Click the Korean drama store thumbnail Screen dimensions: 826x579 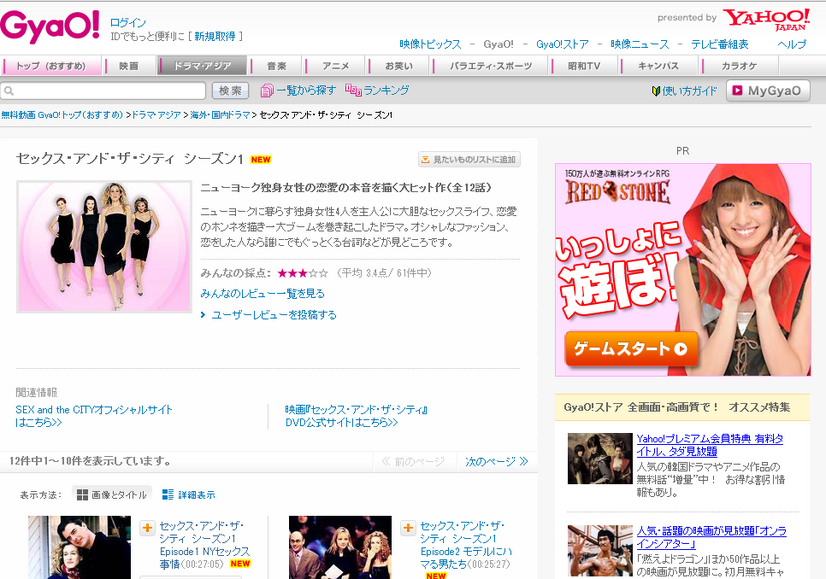click(x=600, y=458)
